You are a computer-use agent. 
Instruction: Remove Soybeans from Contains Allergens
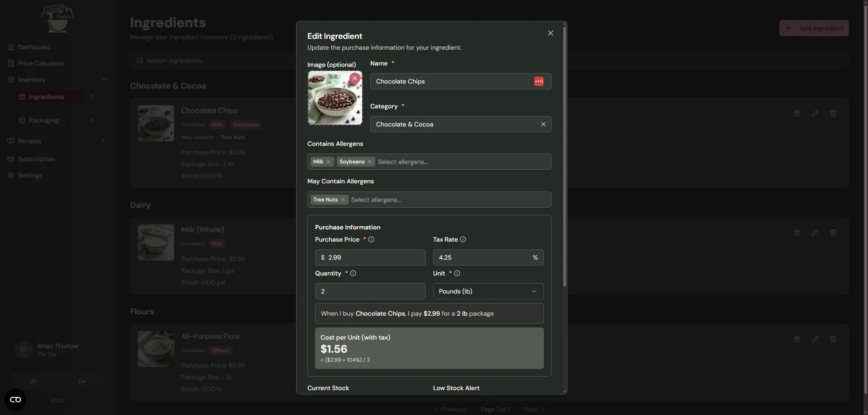[370, 162]
